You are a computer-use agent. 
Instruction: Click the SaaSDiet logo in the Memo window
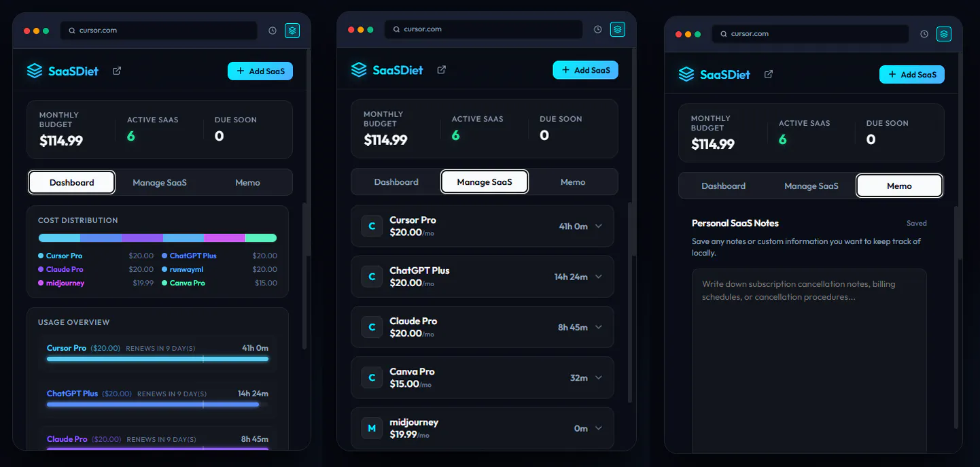(714, 74)
